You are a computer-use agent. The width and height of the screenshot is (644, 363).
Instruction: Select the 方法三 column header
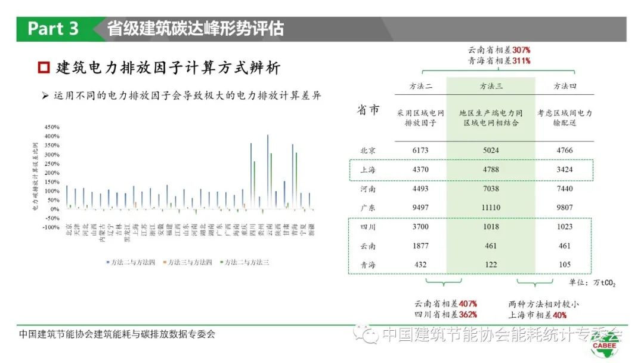tap(491, 86)
